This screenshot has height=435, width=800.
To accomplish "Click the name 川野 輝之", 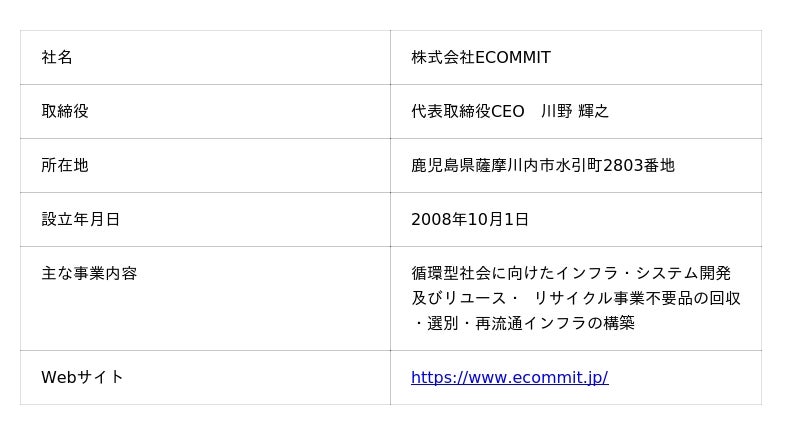I will [x=575, y=111].
